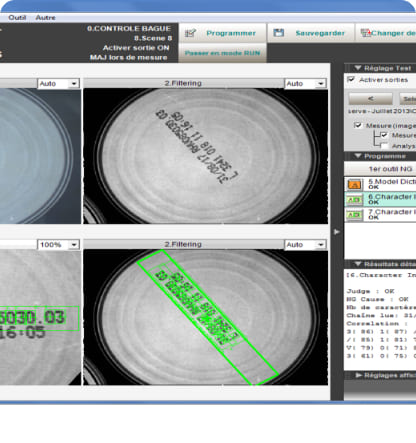Open the Outil menu
416x443 pixels.
click(17, 18)
